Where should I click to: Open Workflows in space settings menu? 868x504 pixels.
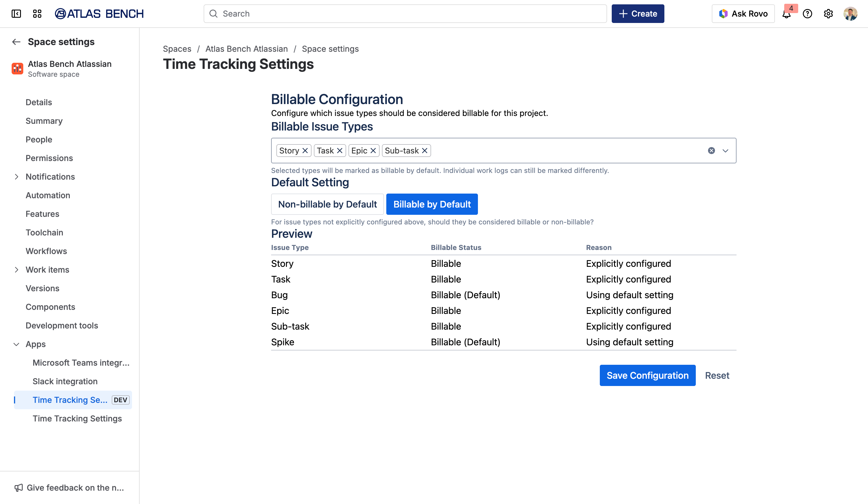(x=46, y=251)
